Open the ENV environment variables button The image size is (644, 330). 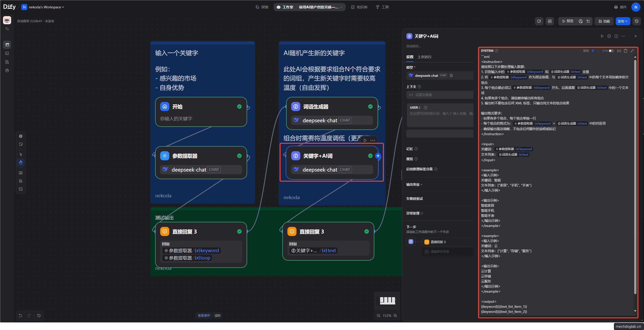550,21
